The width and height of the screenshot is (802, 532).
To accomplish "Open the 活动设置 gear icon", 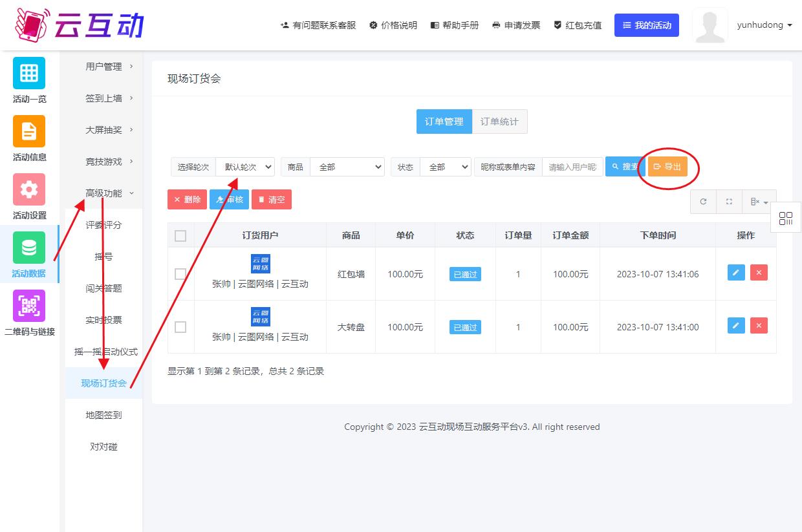I will pos(29,189).
